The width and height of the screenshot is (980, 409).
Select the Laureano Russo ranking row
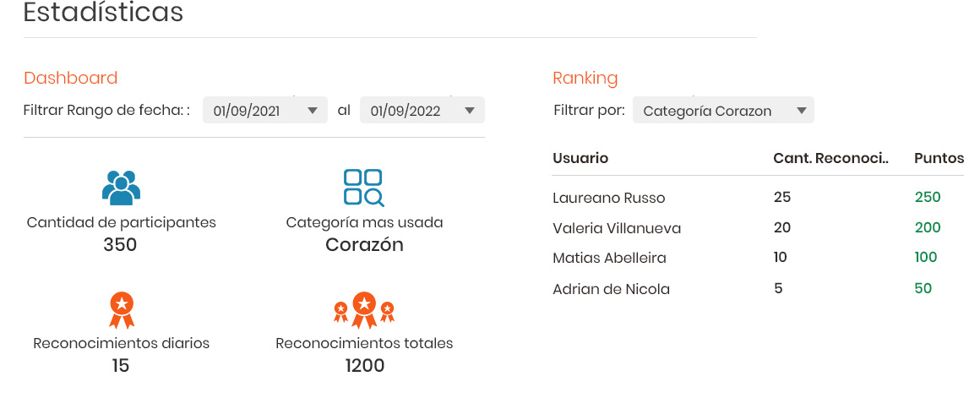[x=758, y=198]
